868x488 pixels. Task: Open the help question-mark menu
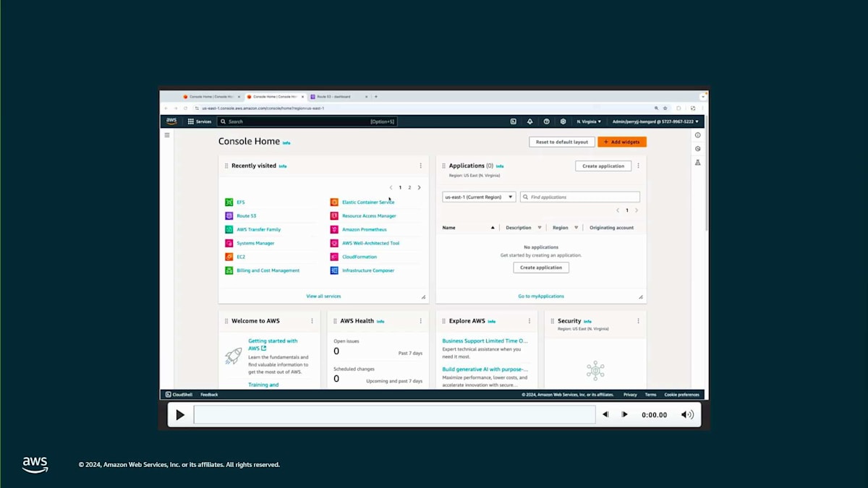[x=546, y=121]
